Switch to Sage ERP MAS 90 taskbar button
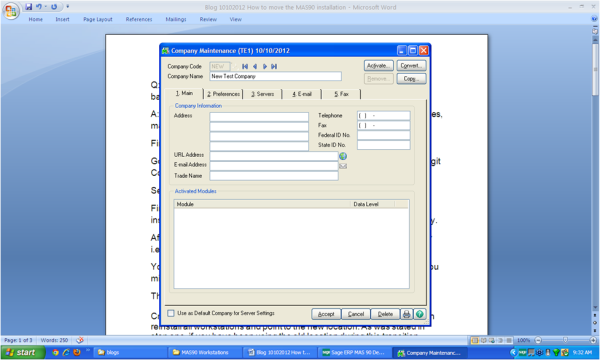The image size is (600, 360). 356,352
